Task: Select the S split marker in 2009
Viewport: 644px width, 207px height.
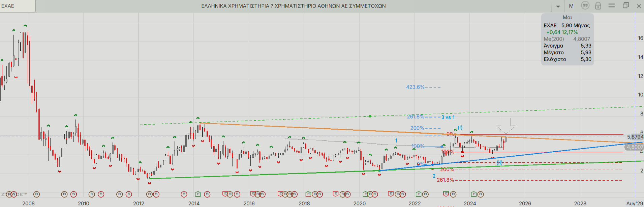Action: coord(73,194)
